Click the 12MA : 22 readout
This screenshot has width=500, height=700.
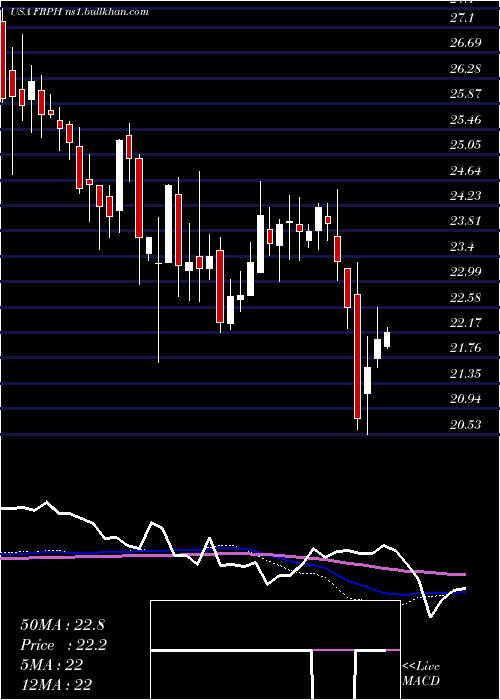click(56, 685)
